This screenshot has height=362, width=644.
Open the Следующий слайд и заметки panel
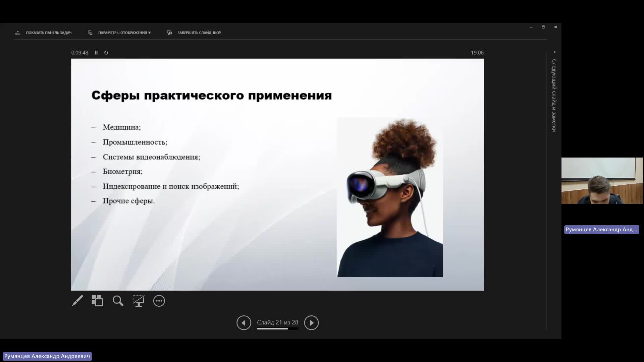point(554,96)
